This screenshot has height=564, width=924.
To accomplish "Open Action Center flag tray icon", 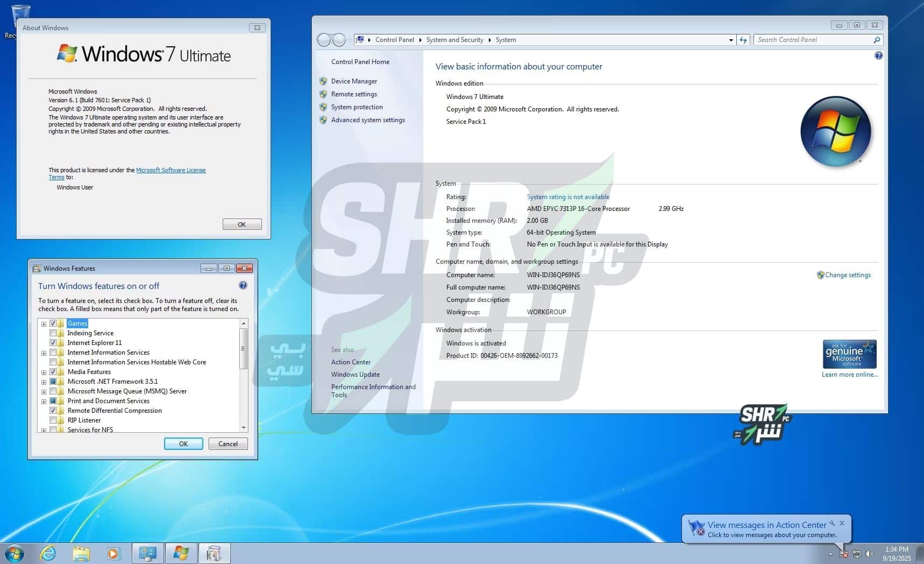I will coord(844,554).
